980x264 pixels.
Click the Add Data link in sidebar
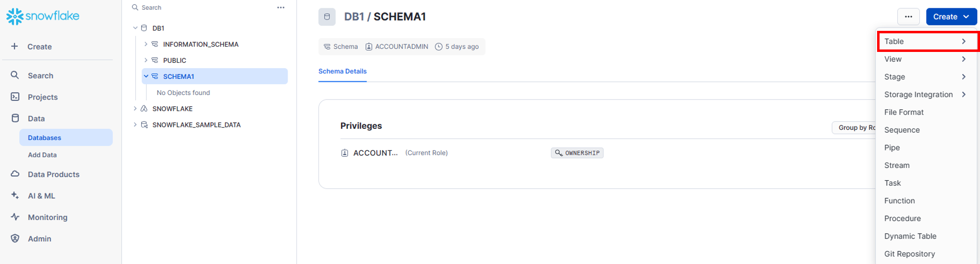[42, 155]
